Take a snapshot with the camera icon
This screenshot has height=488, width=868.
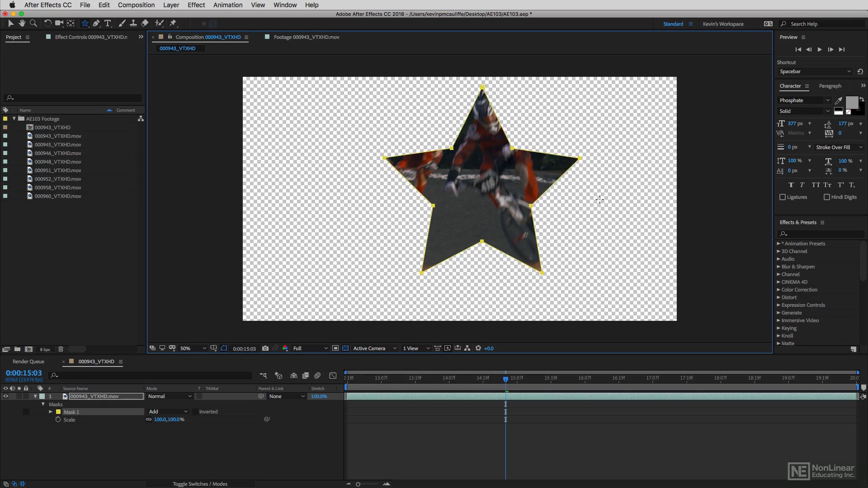click(265, 348)
